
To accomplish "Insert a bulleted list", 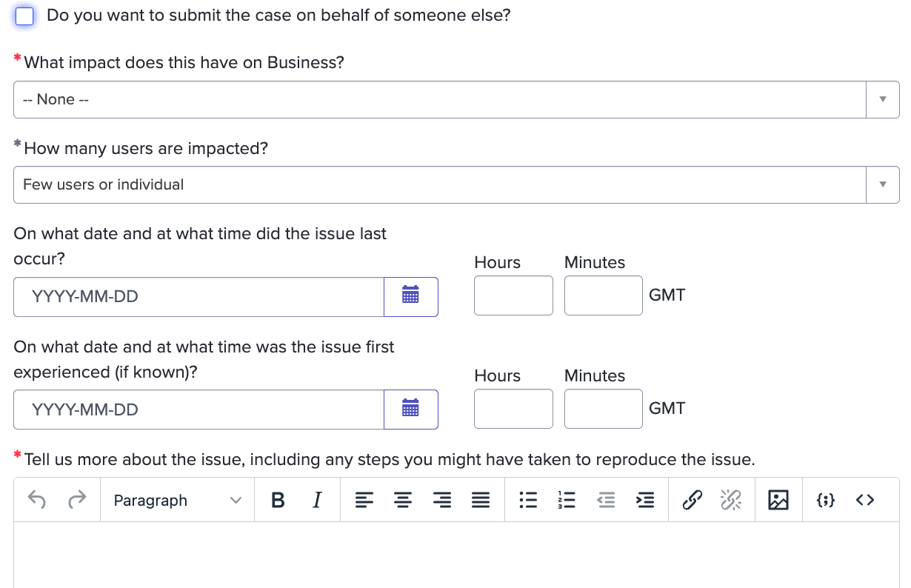I will pyautogui.click(x=527, y=501).
